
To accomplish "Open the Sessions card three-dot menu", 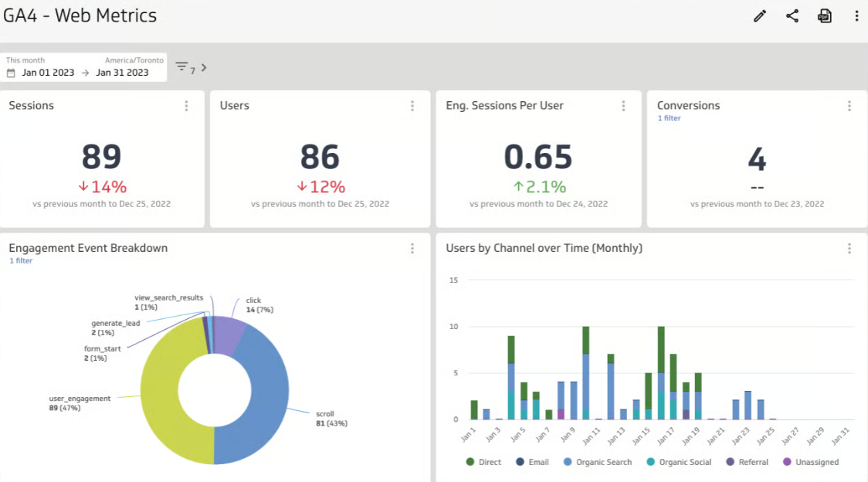I will (187, 106).
